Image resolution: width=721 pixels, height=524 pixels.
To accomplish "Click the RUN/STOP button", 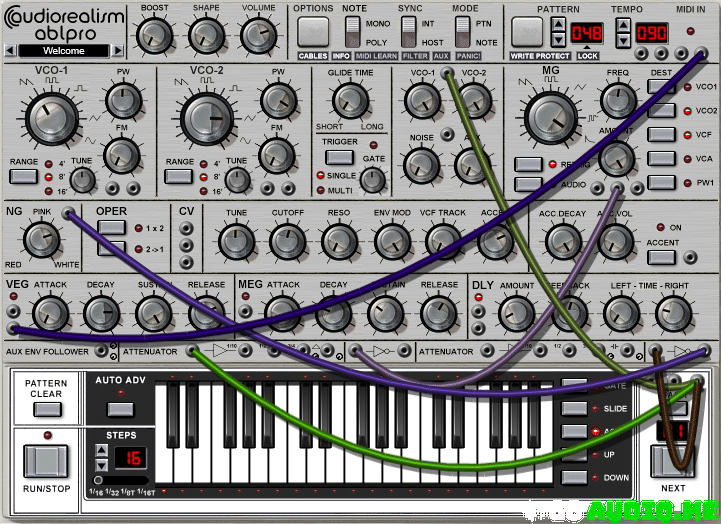I will pos(46,461).
